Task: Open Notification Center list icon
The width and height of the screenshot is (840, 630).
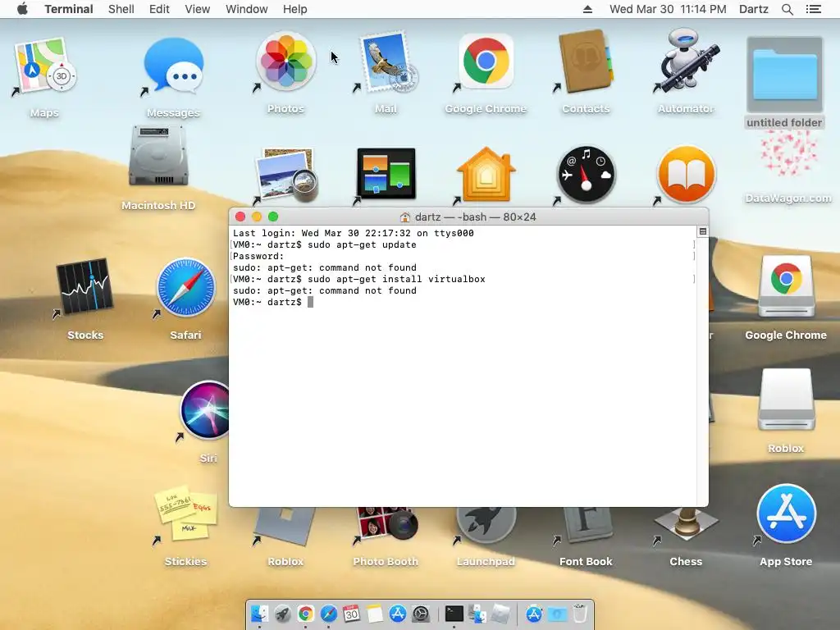Action: pos(813,9)
